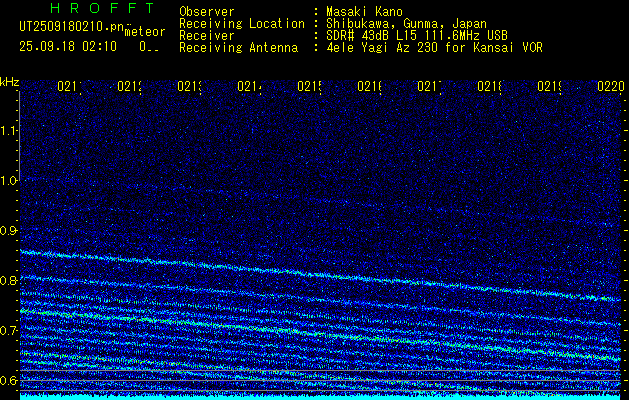
Task: Click the 0.6 kHz axis label
Action: (x=9, y=380)
